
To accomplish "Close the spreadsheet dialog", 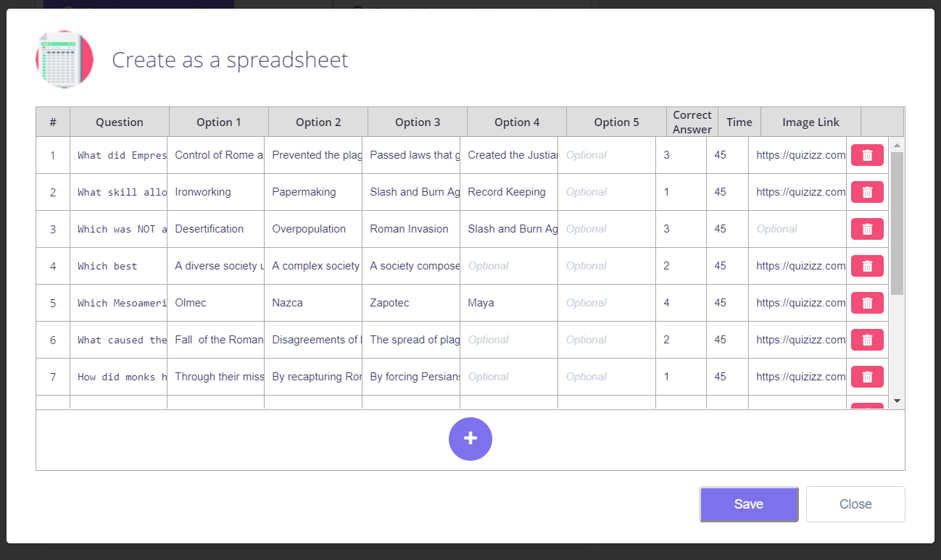I will tap(855, 504).
